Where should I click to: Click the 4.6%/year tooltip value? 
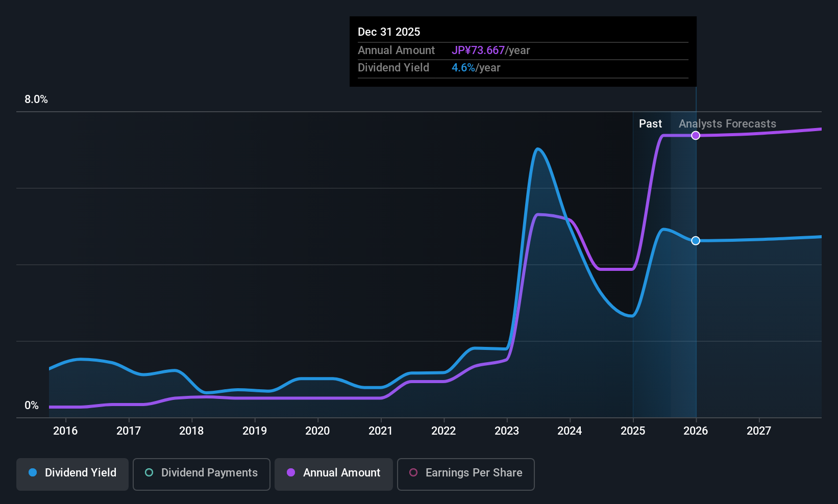476,67
